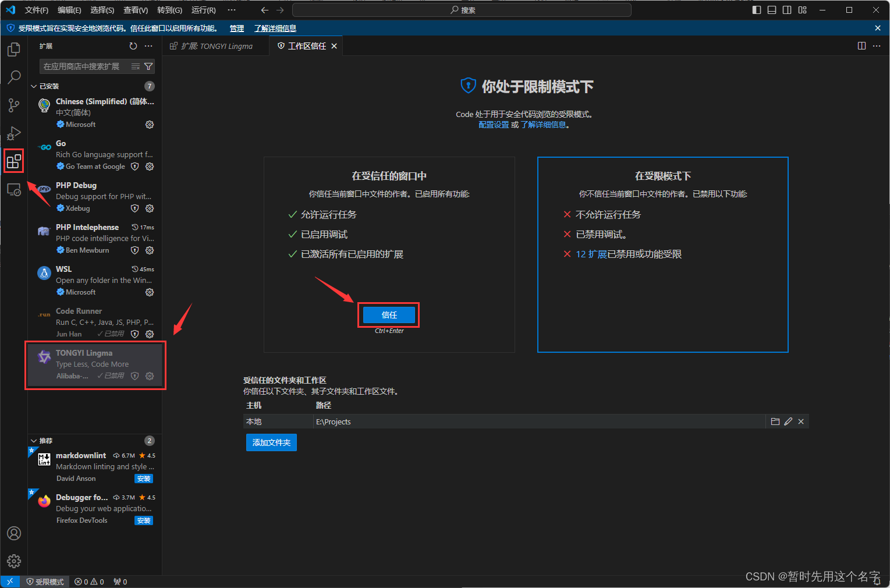Toggle secondary side bar layout button
Image resolution: width=890 pixels, height=588 pixels.
[x=787, y=10]
